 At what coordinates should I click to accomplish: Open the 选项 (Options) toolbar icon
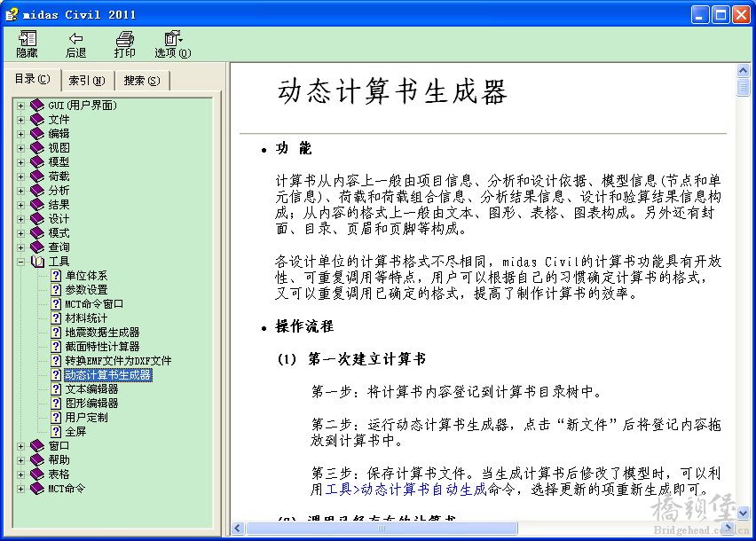[x=173, y=38]
